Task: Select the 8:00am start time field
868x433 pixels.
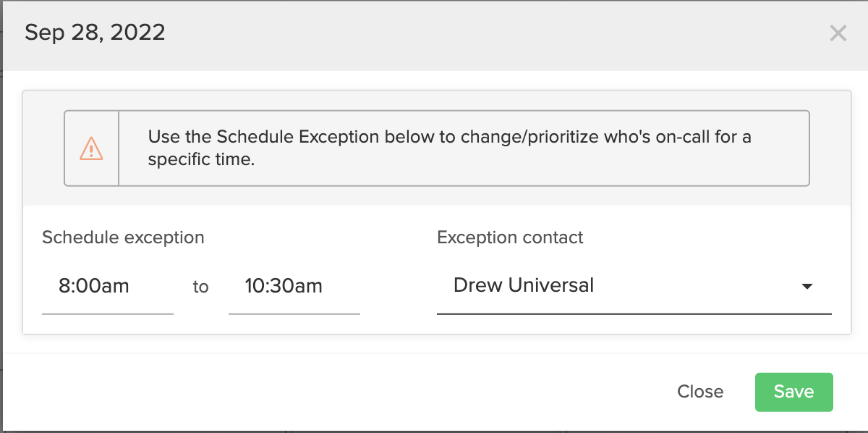Action: click(108, 286)
